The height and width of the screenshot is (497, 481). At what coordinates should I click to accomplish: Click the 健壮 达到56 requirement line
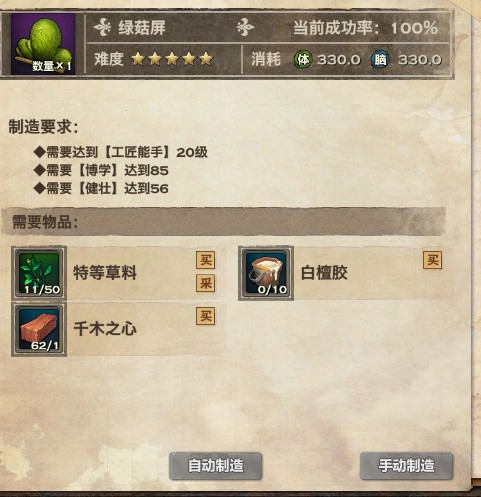[x=101, y=189]
